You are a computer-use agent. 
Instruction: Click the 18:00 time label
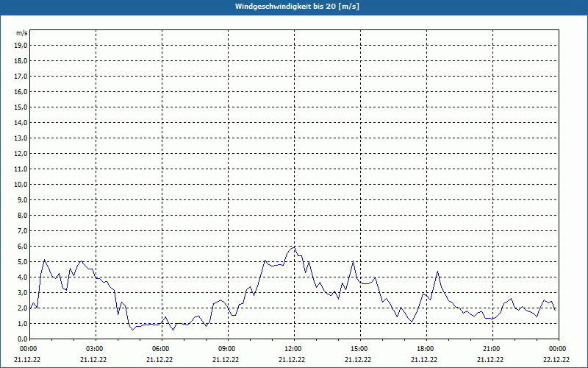426,349
